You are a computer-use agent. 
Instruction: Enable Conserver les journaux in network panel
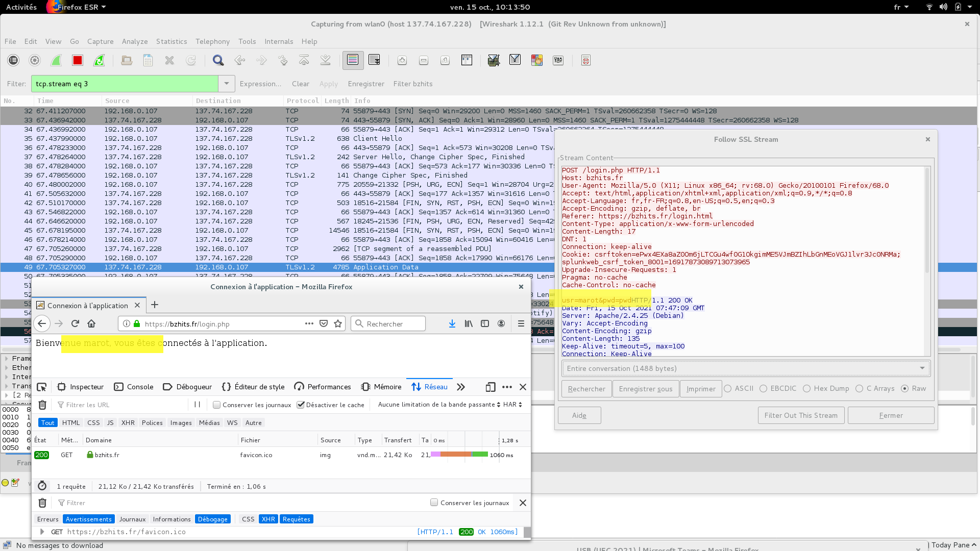click(x=217, y=405)
